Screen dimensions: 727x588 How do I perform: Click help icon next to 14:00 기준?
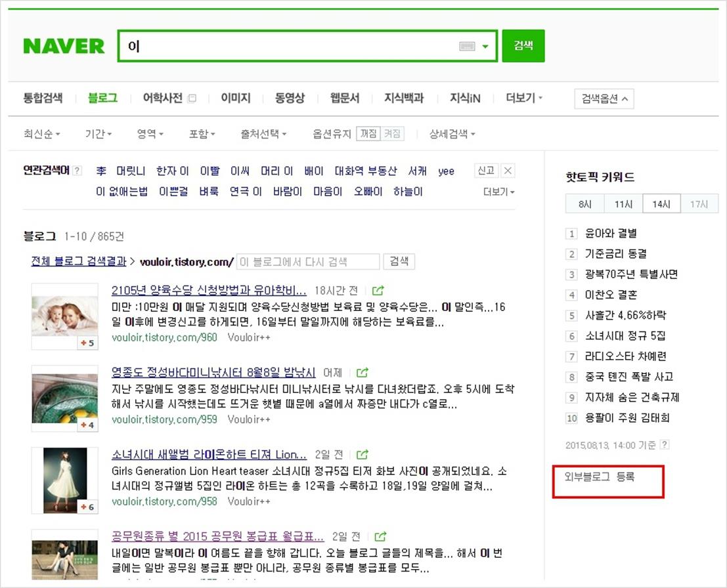[x=665, y=444]
